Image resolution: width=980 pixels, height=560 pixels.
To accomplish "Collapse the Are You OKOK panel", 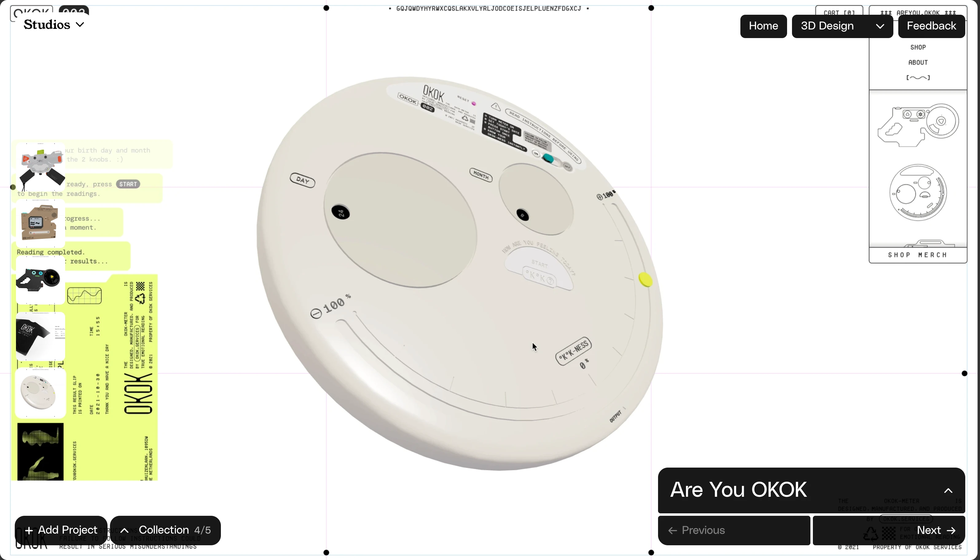I will (x=948, y=490).
